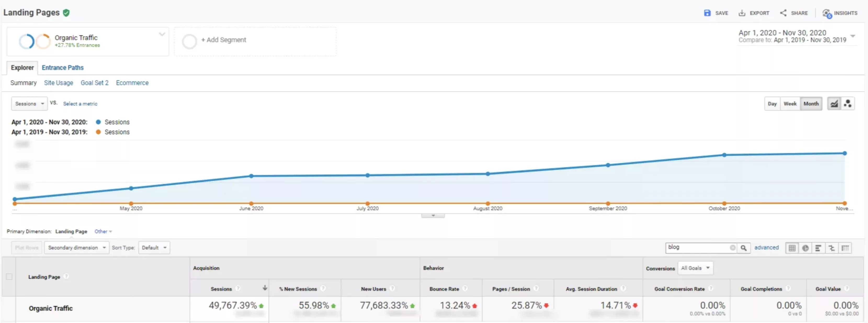Select the Goal Set 2 sub-tab

pyautogui.click(x=94, y=83)
